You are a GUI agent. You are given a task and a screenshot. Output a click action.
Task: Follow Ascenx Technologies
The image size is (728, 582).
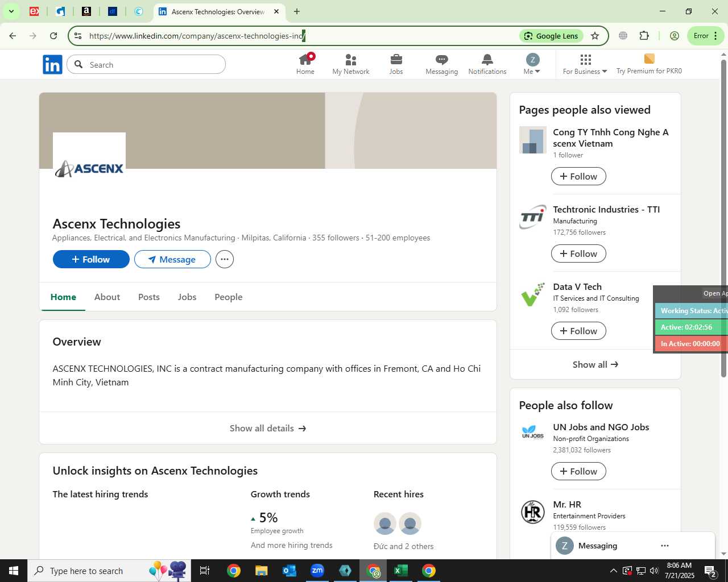[x=91, y=259]
